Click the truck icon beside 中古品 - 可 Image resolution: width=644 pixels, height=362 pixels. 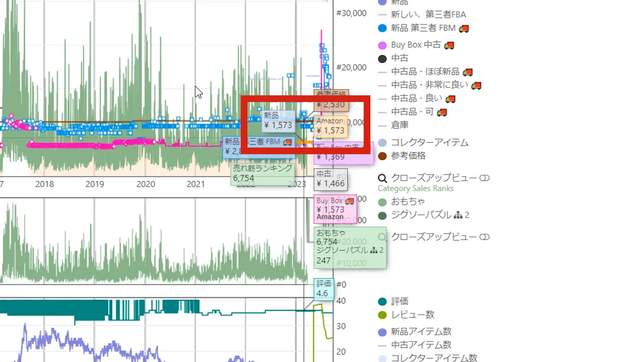coord(442,112)
